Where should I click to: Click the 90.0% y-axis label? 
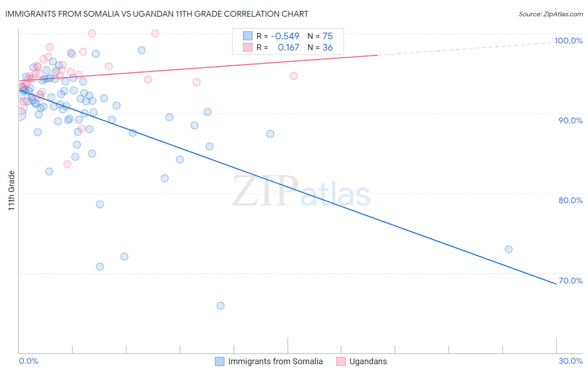pos(571,120)
